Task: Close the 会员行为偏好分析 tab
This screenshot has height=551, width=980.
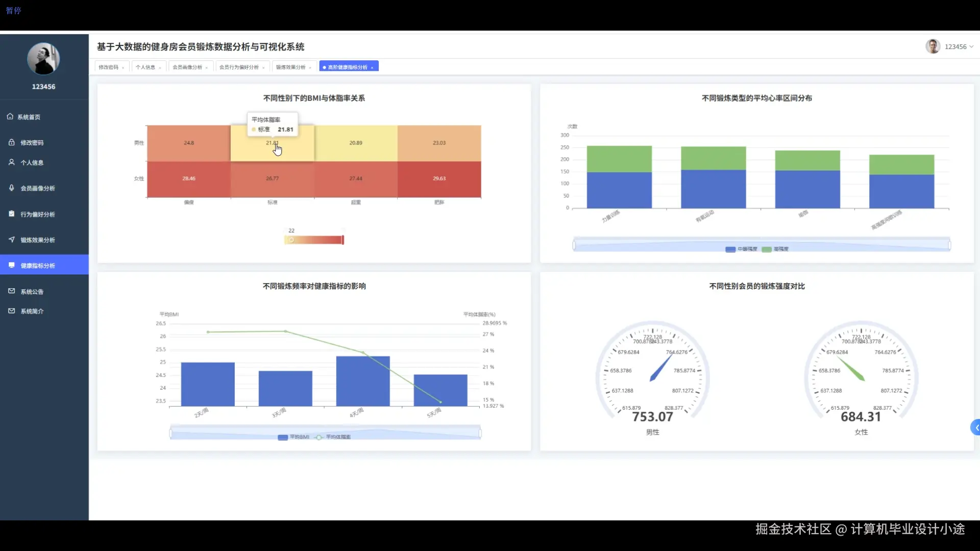Action: (263, 68)
